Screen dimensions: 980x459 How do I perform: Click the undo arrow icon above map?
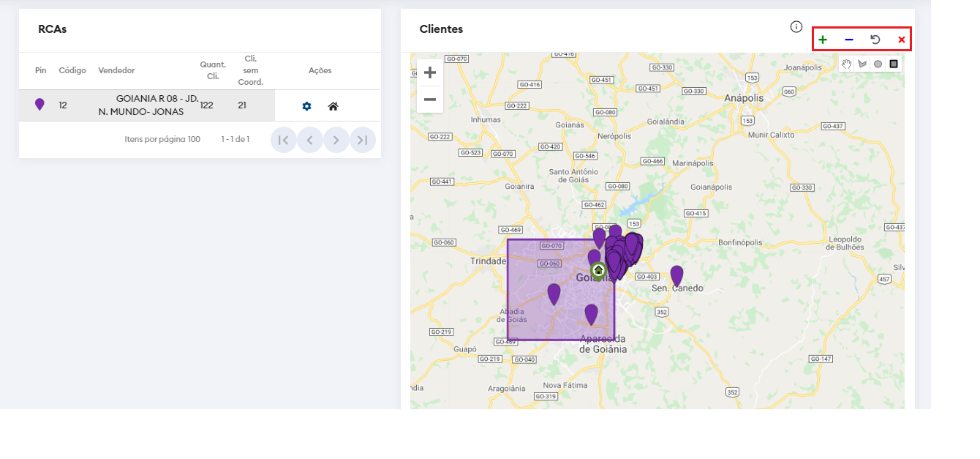(x=875, y=40)
